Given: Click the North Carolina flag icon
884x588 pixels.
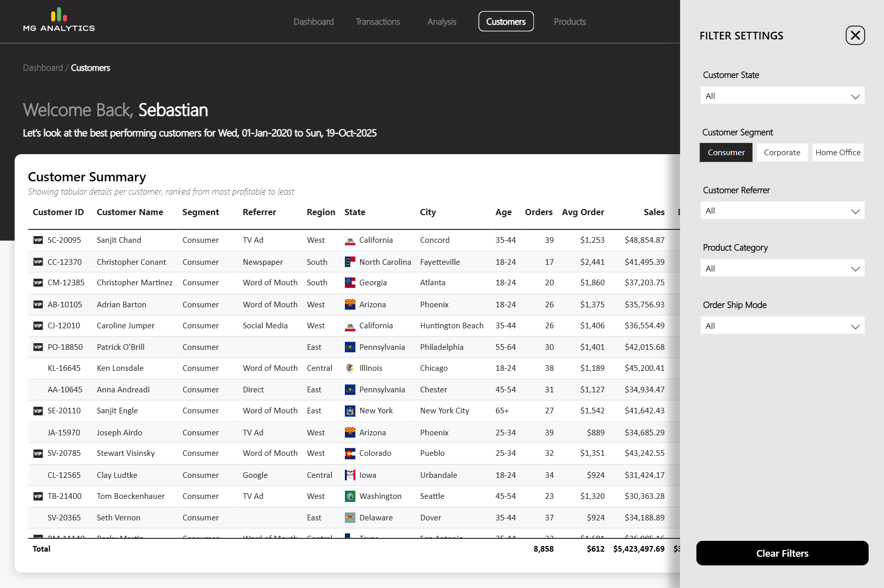Looking at the screenshot, I should pos(350,262).
